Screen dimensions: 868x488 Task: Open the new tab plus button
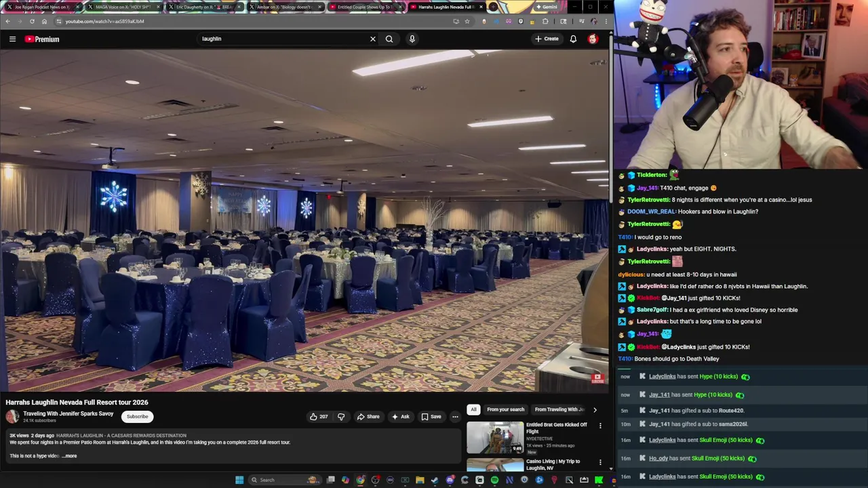[x=493, y=7]
